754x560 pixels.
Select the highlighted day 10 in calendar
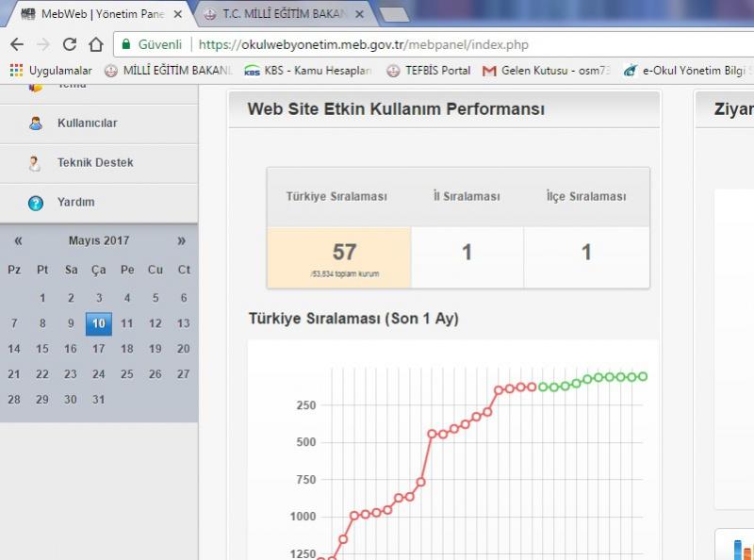point(98,323)
